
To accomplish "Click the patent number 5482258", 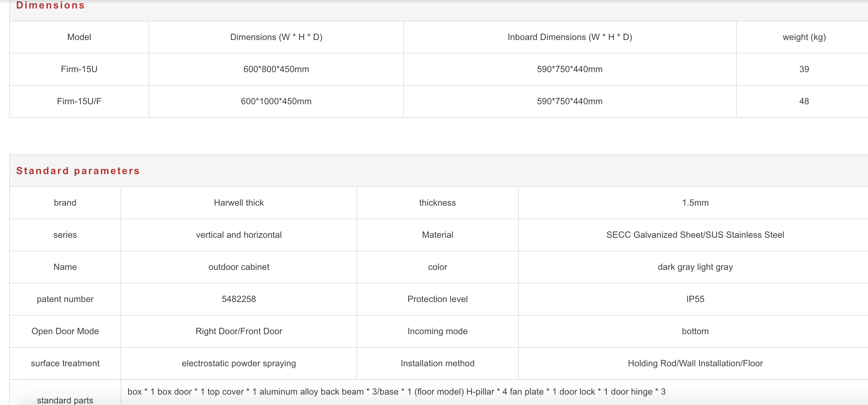I will (238, 299).
